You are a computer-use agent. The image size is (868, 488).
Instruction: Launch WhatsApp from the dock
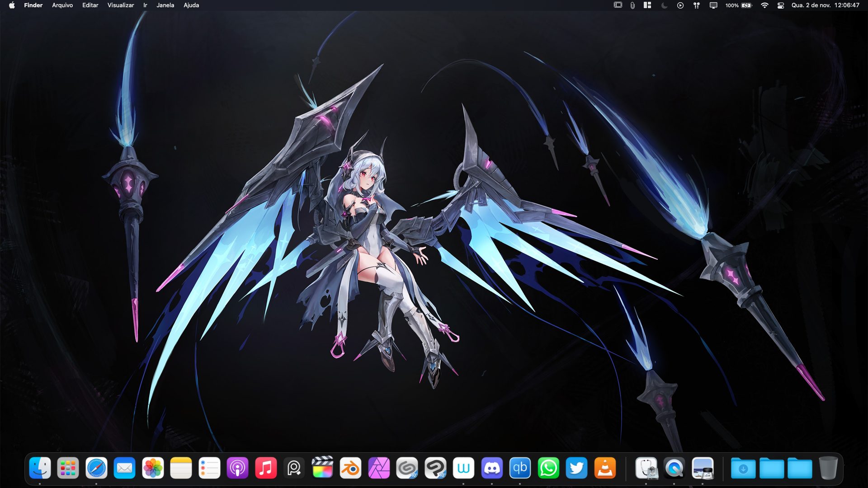tap(548, 468)
